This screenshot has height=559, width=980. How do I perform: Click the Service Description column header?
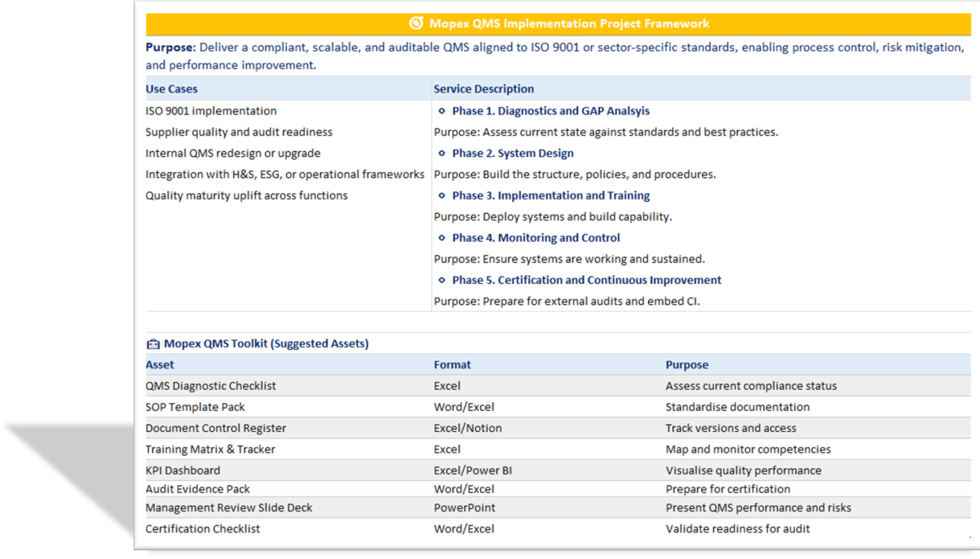[x=484, y=89]
